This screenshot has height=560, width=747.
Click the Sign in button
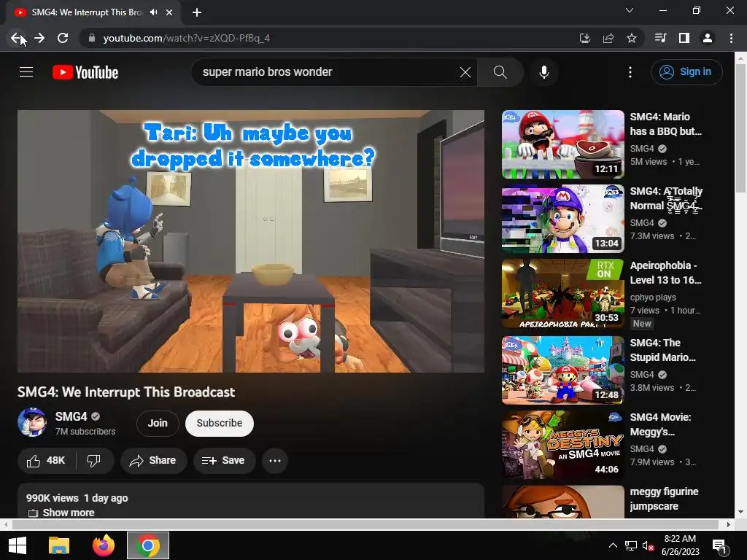[686, 72]
